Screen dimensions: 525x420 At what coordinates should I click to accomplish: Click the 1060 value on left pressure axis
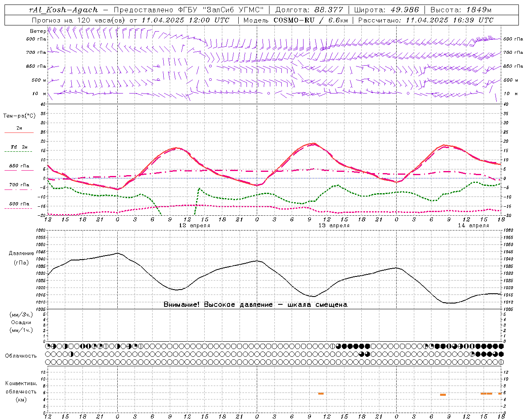click(41, 231)
